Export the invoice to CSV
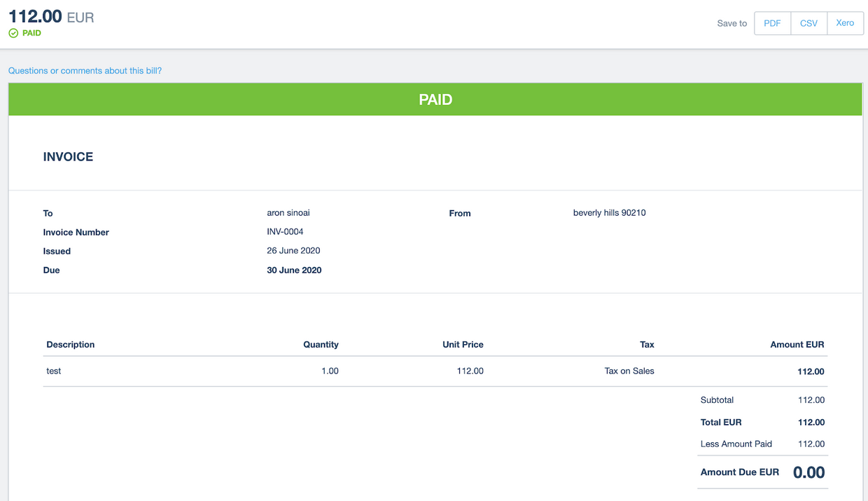This screenshot has width=868, height=501. pyautogui.click(x=808, y=23)
